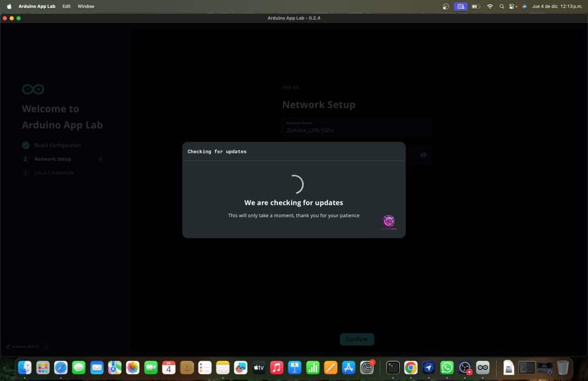This screenshot has height=381, width=588.
Task: Click the Network Name input field
Action: pos(357,127)
